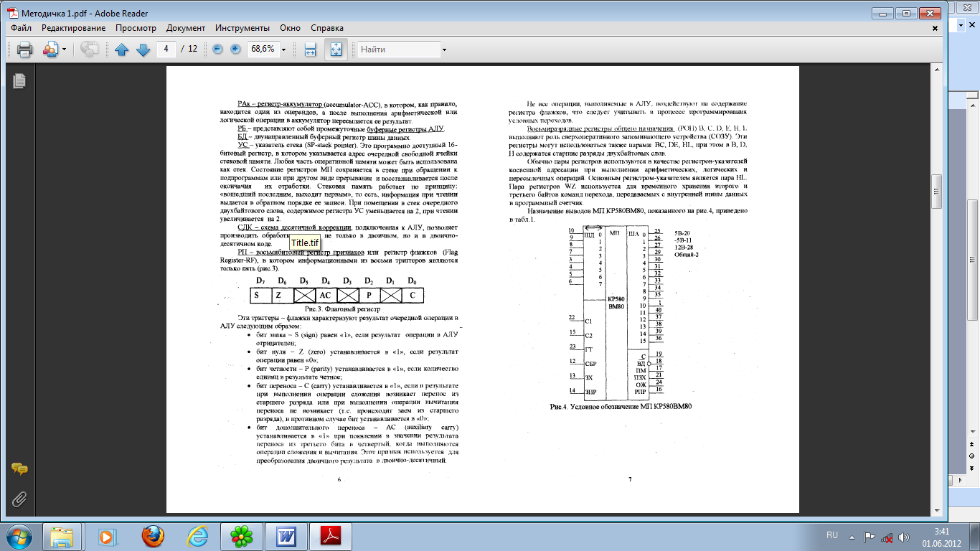Launch Internet Explorer from taskbar
This screenshot has height=551, width=980.
click(x=197, y=535)
